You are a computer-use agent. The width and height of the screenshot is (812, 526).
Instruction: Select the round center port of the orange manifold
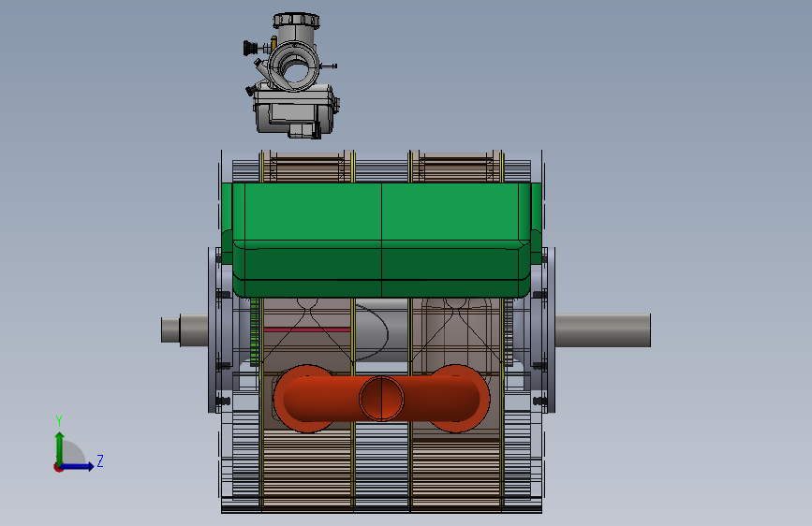382,399
